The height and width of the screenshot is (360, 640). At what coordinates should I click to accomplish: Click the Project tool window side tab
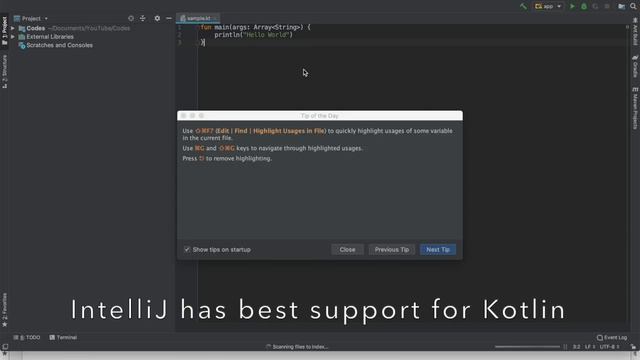4,31
